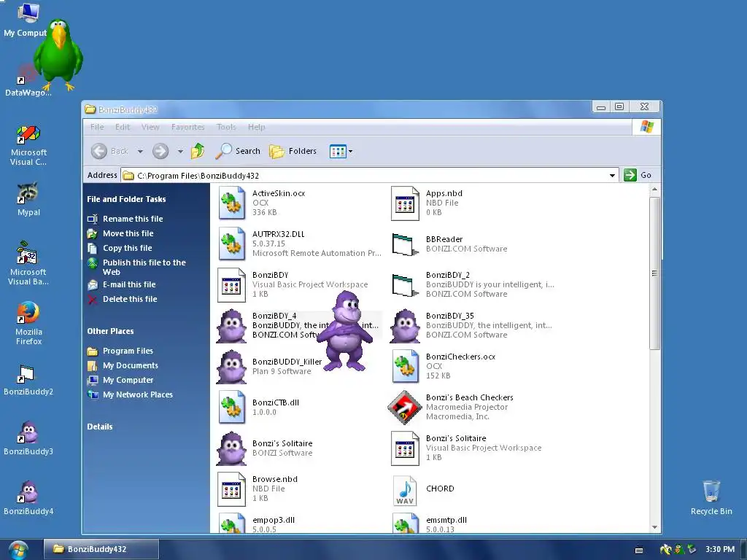This screenshot has width=747, height=560.
Task: Open Program Files under Other Places
Action: tap(128, 351)
